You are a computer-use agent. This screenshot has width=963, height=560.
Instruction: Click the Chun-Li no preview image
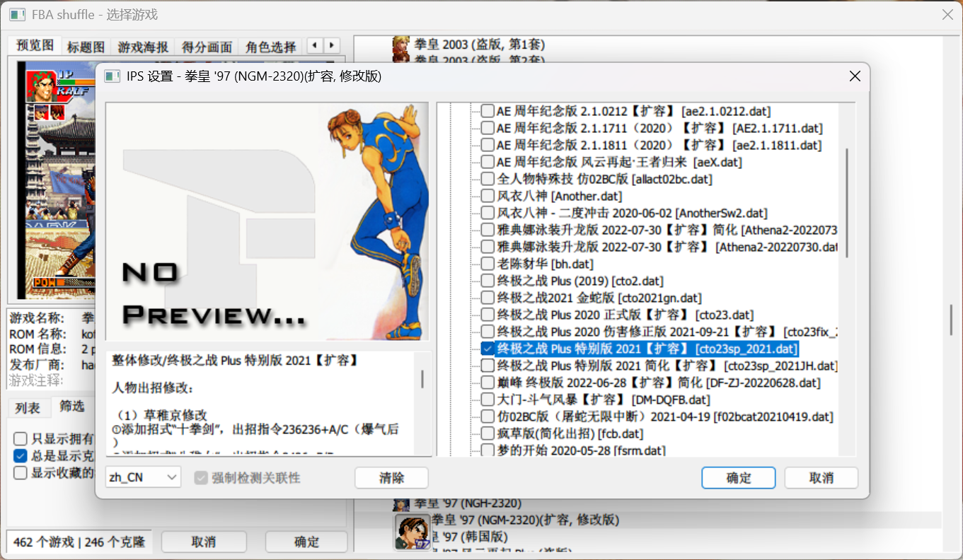267,221
